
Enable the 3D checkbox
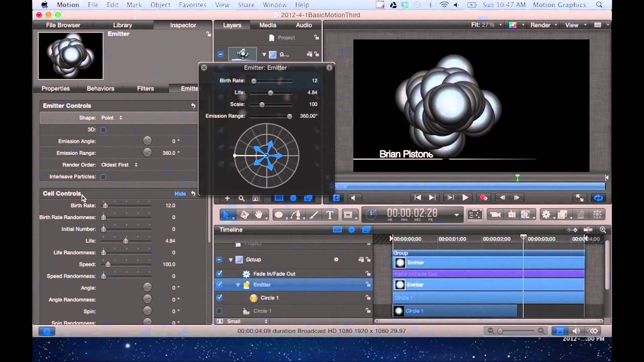point(103,130)
